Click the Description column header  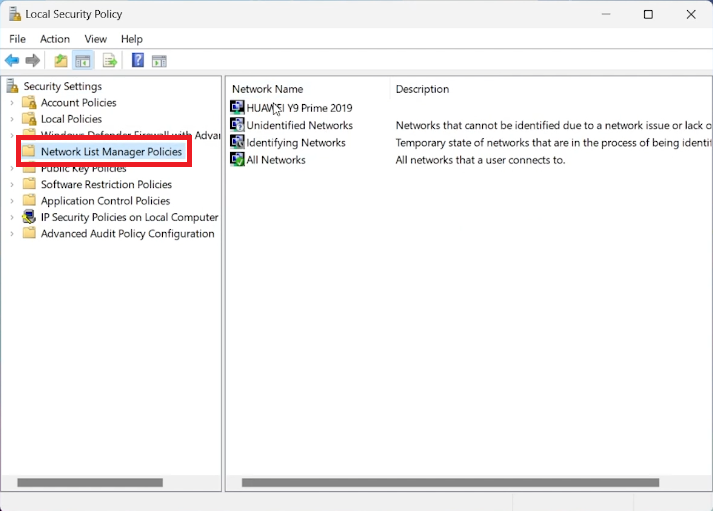point(422,89)
